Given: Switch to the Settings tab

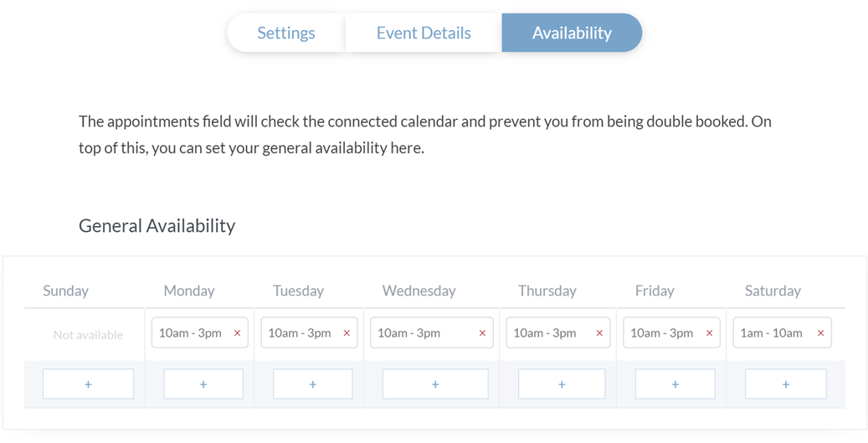Looking at the screenshot, I should (x=286, y=33).
